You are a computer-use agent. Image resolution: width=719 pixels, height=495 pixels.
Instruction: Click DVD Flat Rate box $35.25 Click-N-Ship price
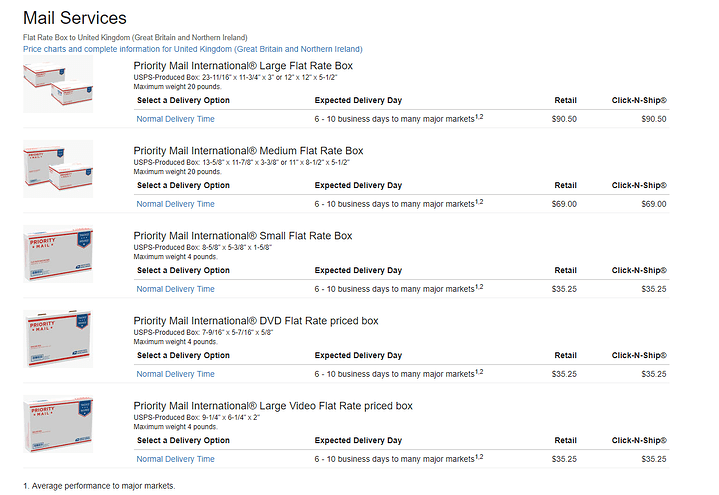653,374
